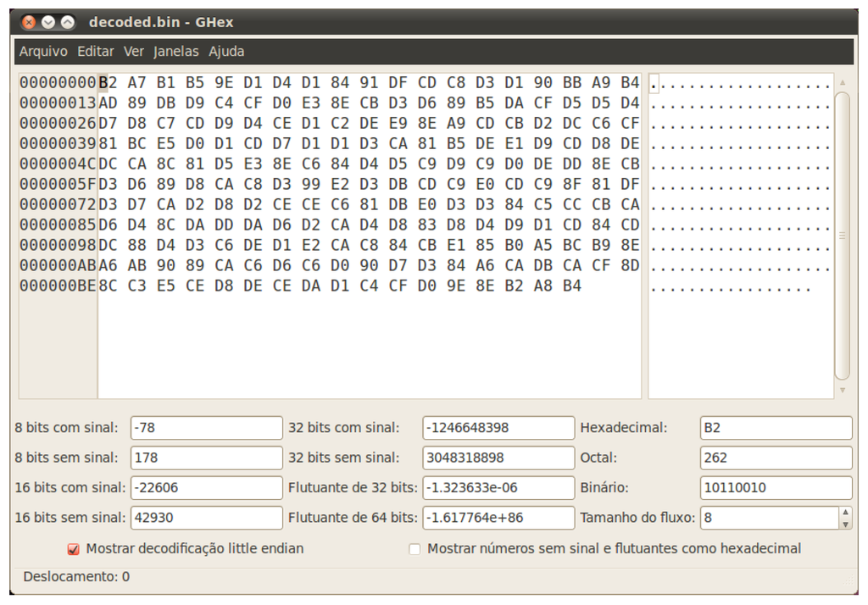This screenshot has height=605, width=868.
Task: Increase Tamanho do fluxo with up arrow
Action: [844, 512]
